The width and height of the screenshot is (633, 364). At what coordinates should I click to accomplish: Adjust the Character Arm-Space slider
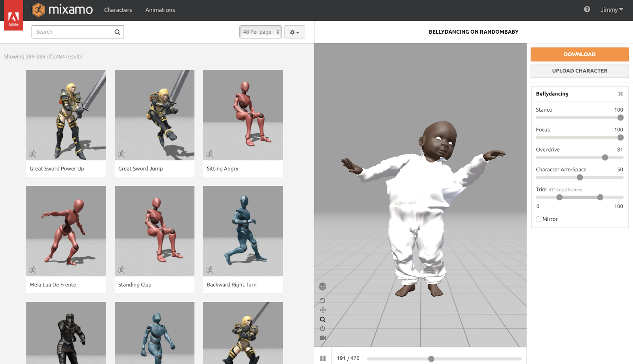click(x=580, y=177)
